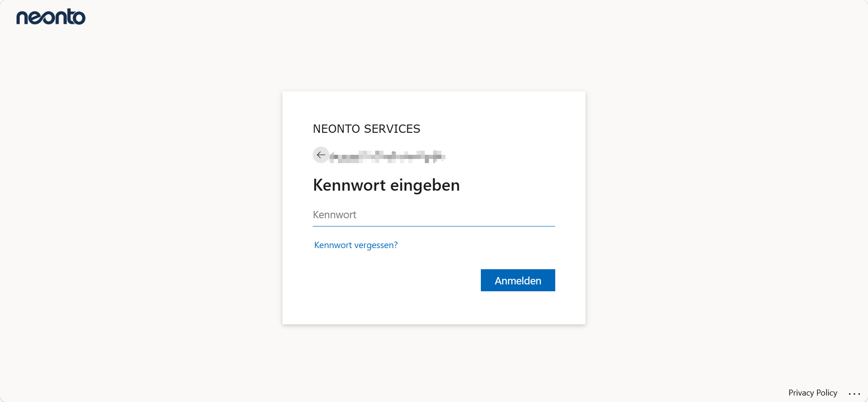Open the Privacy Policy link

coord(812,393)
